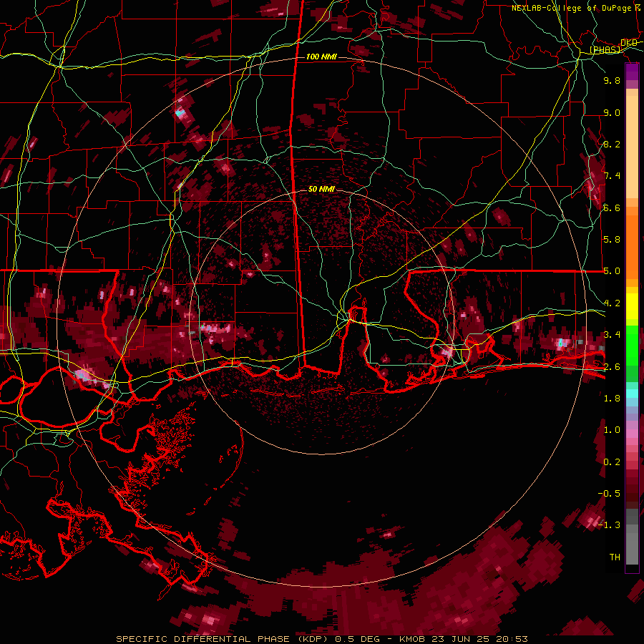Click the 0.2 value on the color scale
Viewport: 644px width, 644px height.
(612, 462)
